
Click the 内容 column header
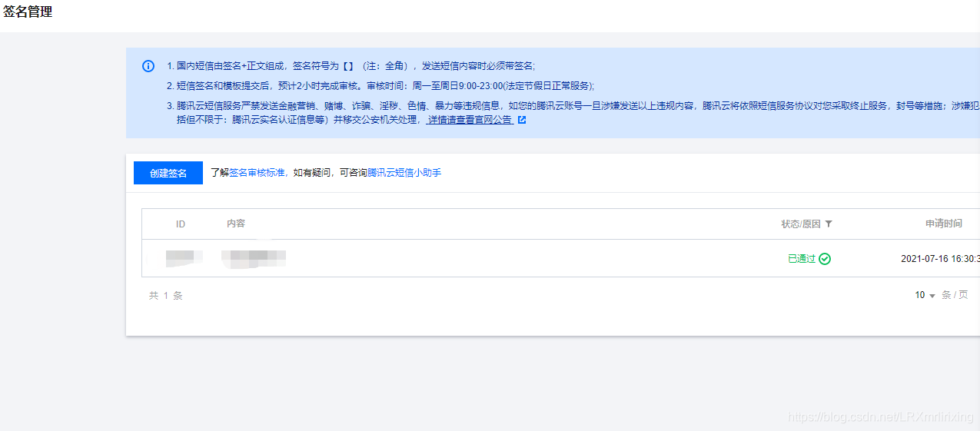pyautogui.click(x=236, y=224)
